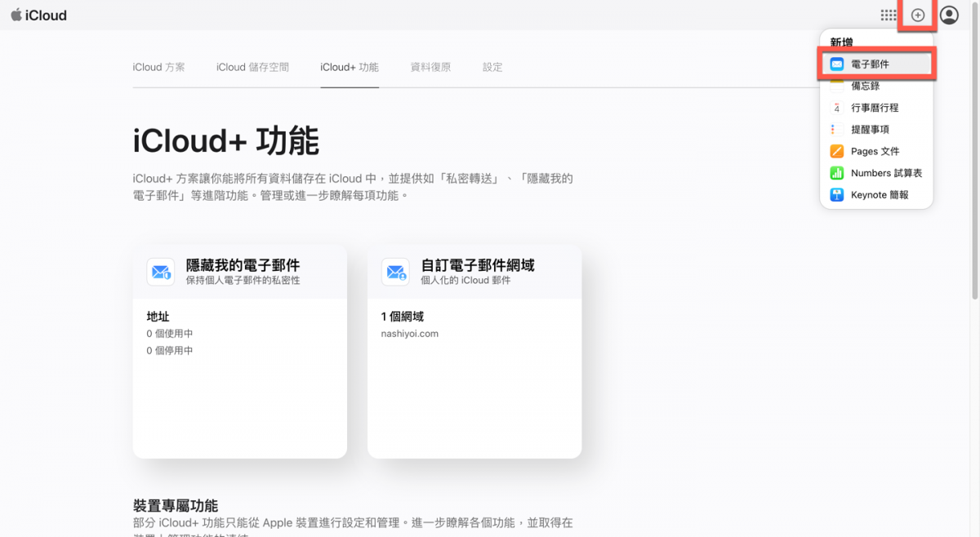The width and height of the screenshot is (980, 537).
Task: Click the nashiyoi.com domain text
Action: pyautogui.click(x=410, y=334)
